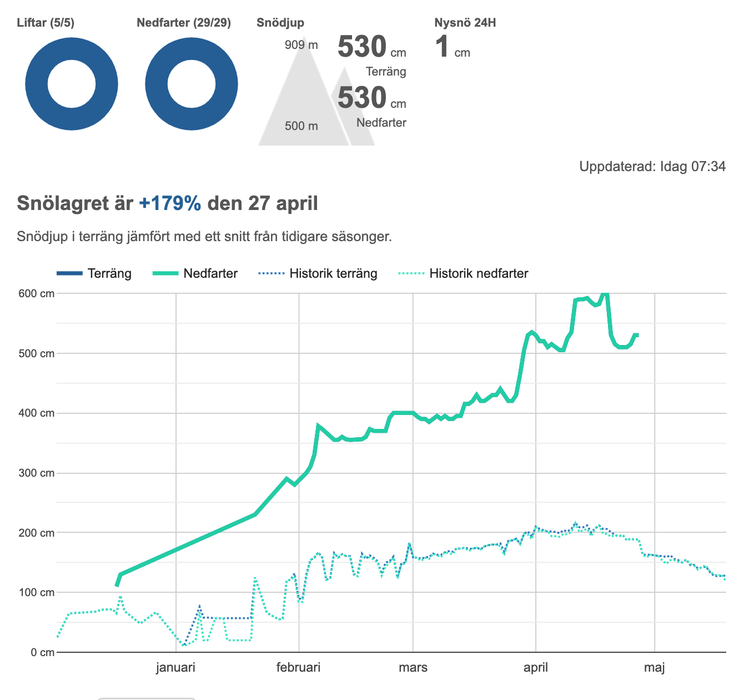Click 'Uppdaterad: Idag 07:34' timestamp

pos(652,167)
